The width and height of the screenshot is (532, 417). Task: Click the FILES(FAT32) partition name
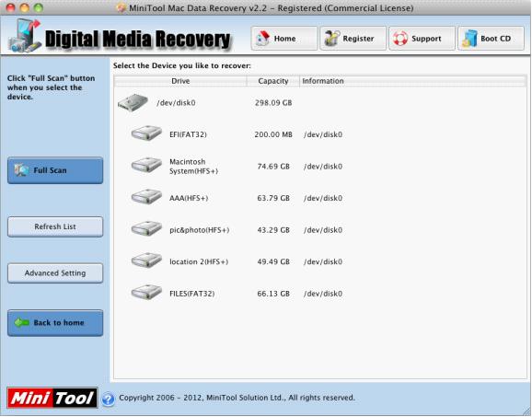[192, 294]
